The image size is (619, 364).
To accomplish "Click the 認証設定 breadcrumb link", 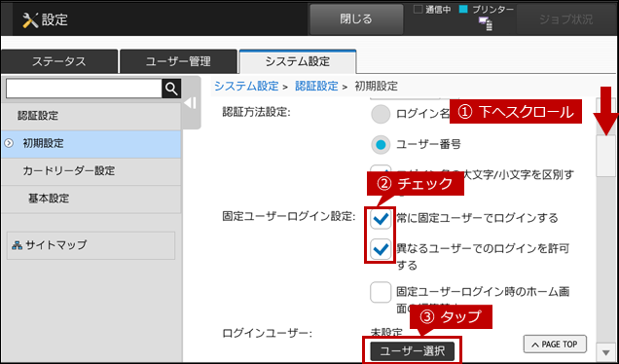I will 316,86.
